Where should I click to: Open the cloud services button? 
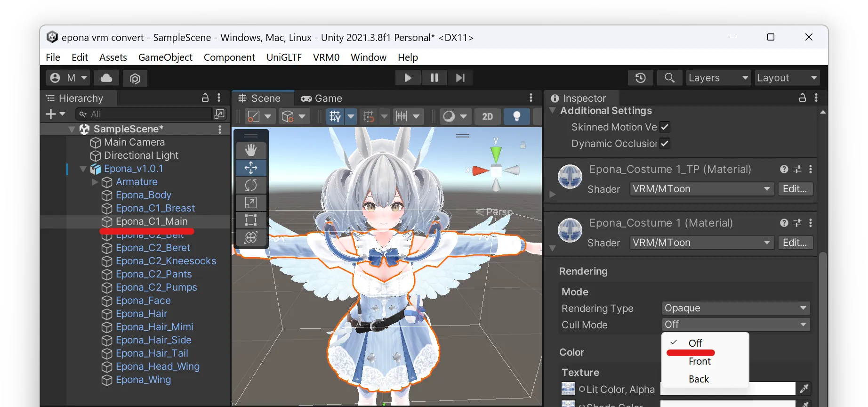pyautogui.click(x=106, y=78)
